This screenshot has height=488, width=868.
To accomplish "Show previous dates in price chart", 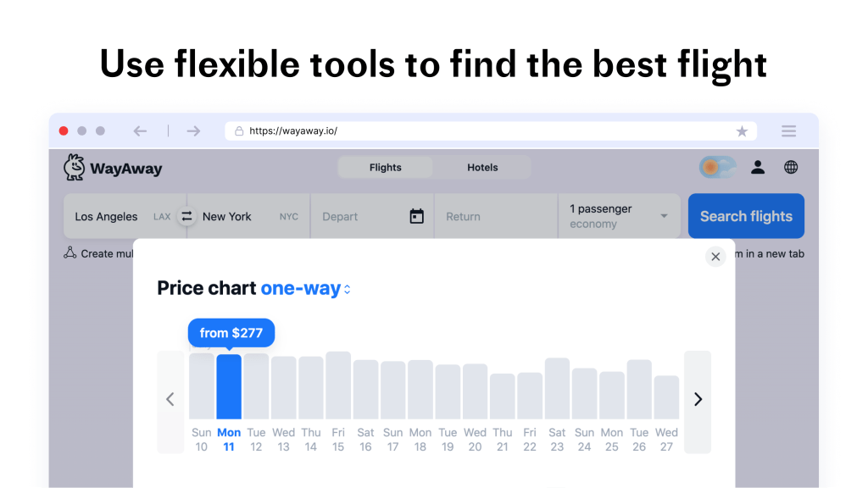I will pyautogui.click(x=170, y=399).
